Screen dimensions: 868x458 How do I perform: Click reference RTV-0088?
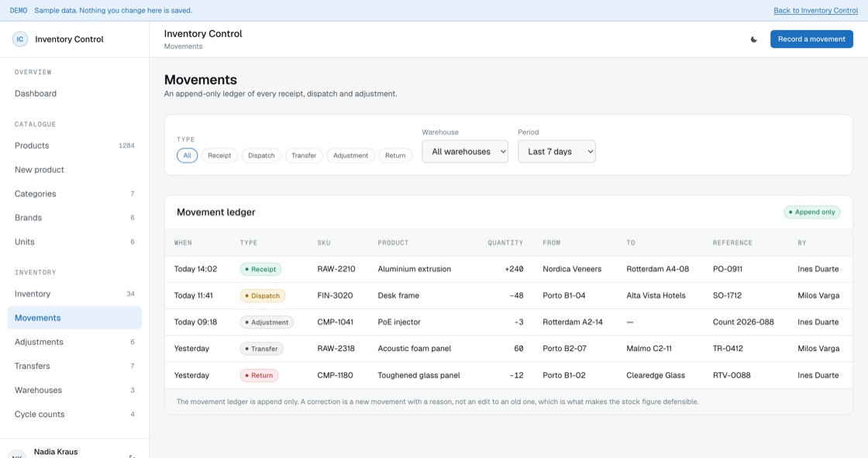[x=732, y=376]
